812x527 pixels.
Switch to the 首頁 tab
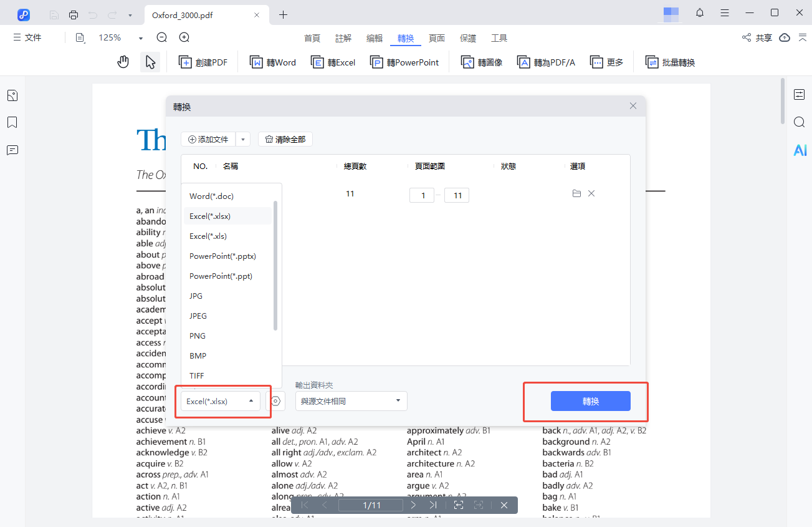[312, 38]
